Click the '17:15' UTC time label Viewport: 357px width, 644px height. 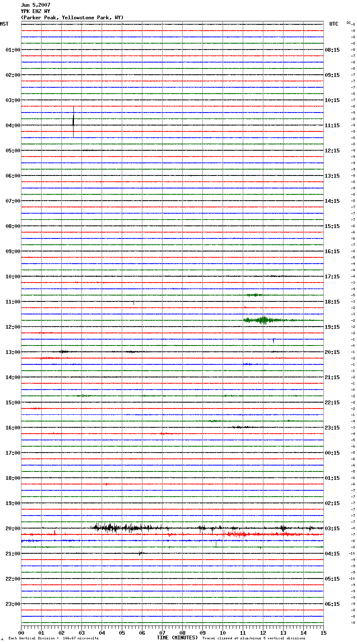pyautogui.click(x=333, y=277)
